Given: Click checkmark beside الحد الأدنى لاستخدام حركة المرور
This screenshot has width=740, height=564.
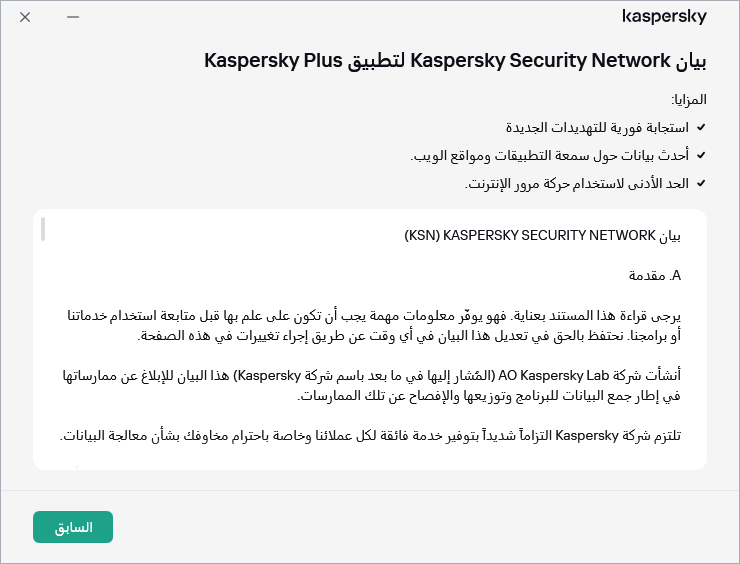Looking at the screenshot, I should (x=701, y=182).
